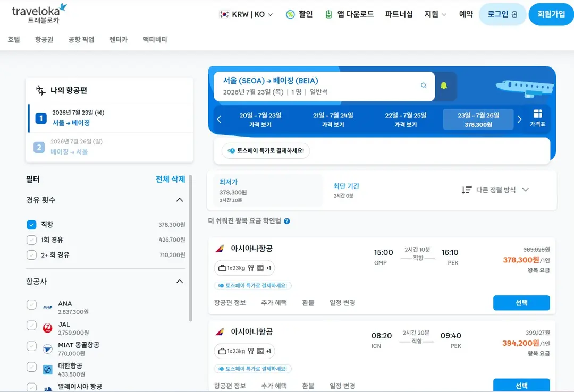
Task: Open 다른 정렬 방식 sort dropdown
Action: [x=495, y=190]
